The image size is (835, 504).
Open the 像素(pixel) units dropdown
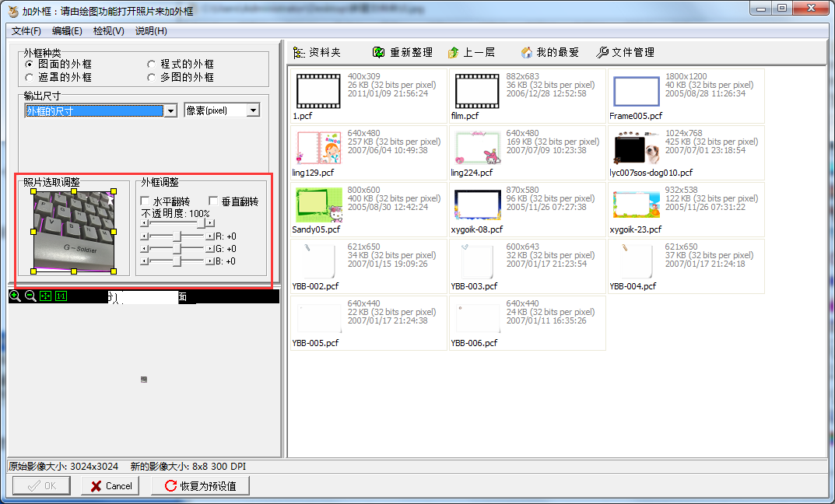pyautogui.click(x=253, y=110)
